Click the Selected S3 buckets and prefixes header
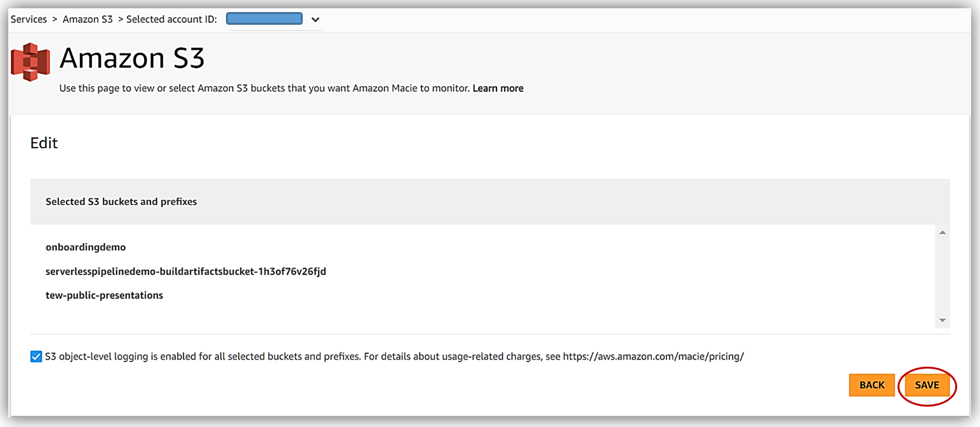This screenshot has width=980, height=427. click(x=121, y=201)
